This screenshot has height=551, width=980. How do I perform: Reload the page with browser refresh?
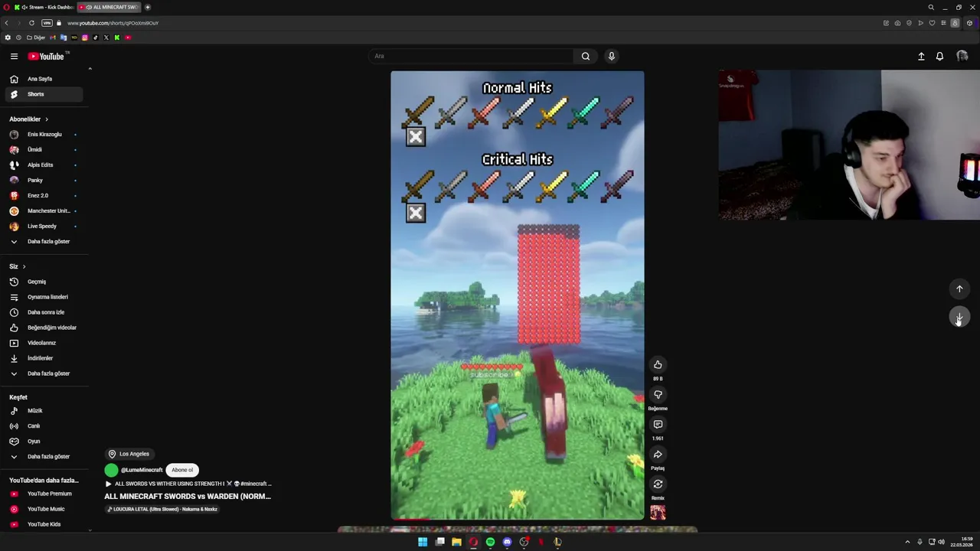click(x=31, y=23)
